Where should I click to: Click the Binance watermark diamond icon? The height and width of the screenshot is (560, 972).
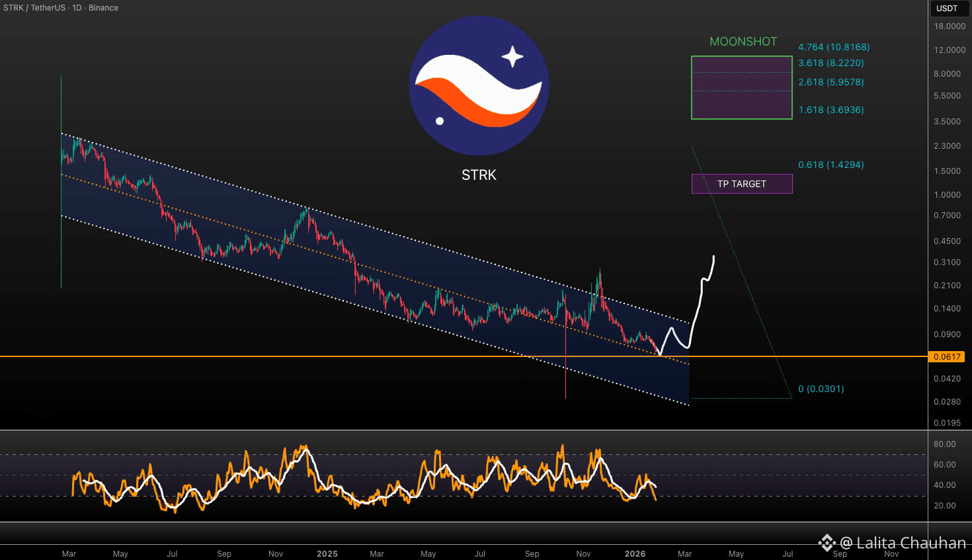827,543
